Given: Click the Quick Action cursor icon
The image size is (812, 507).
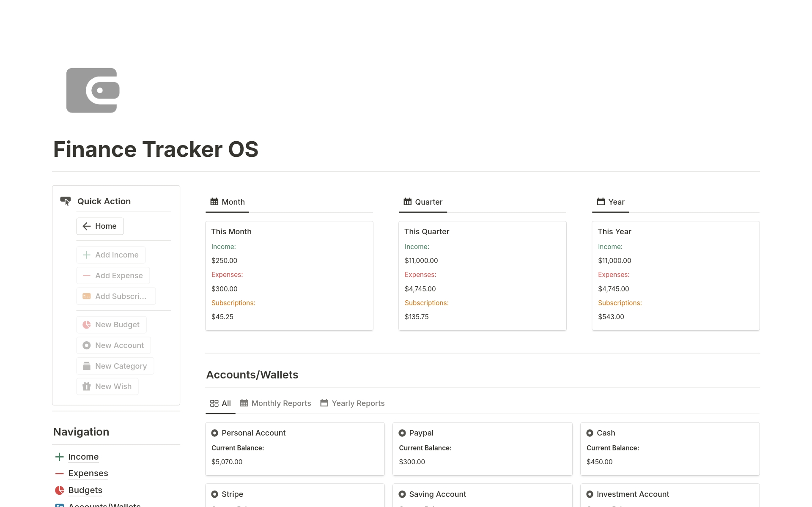Looking at the screenshot, I should point(66,201).
